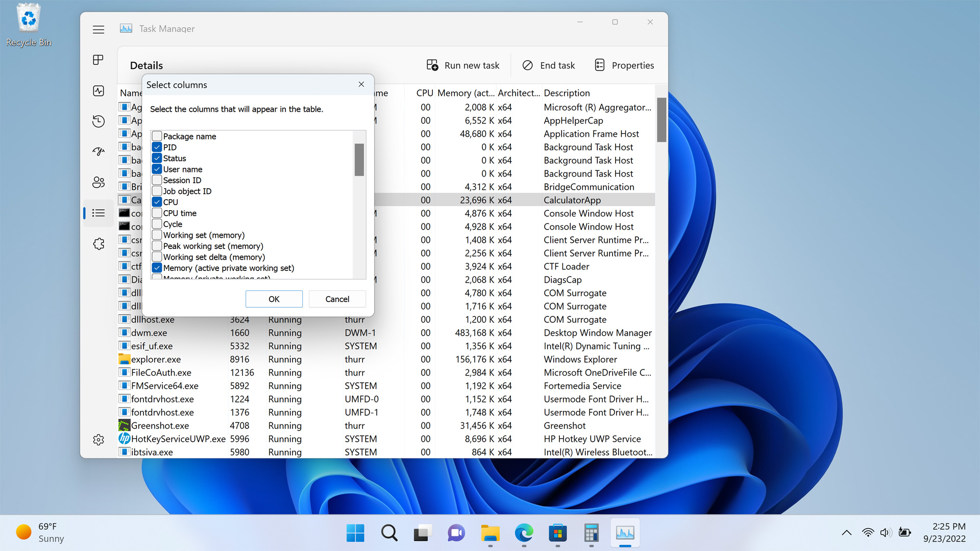Image resolution: width=980 pixels, height=551 pixels.
Task: Uncheck the PID column checkbox
Action: [157, 147]
